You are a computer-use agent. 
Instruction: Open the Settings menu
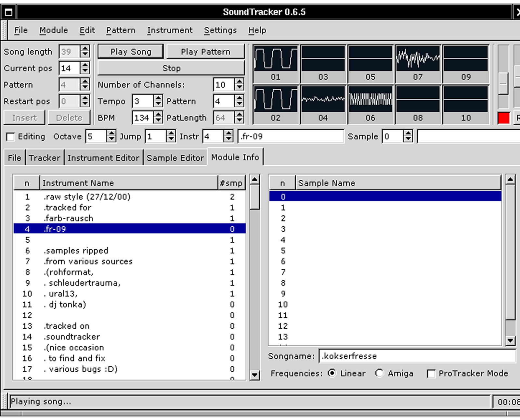[x=220, y=30]
